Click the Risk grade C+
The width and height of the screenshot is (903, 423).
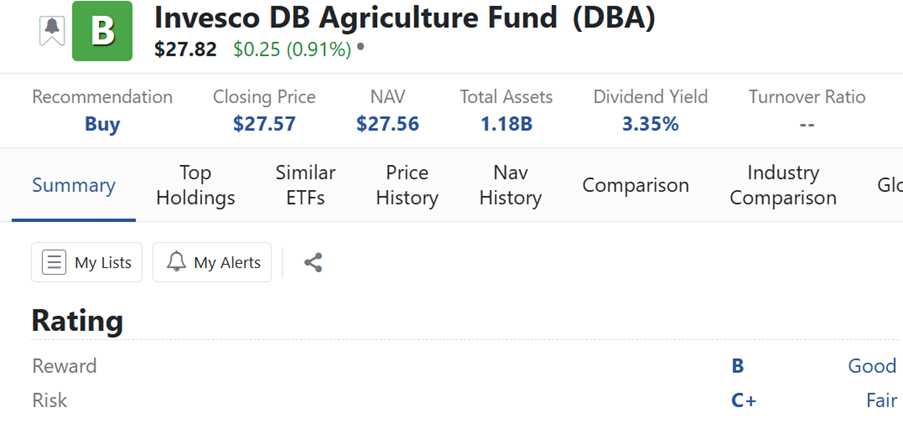(744, 400)
